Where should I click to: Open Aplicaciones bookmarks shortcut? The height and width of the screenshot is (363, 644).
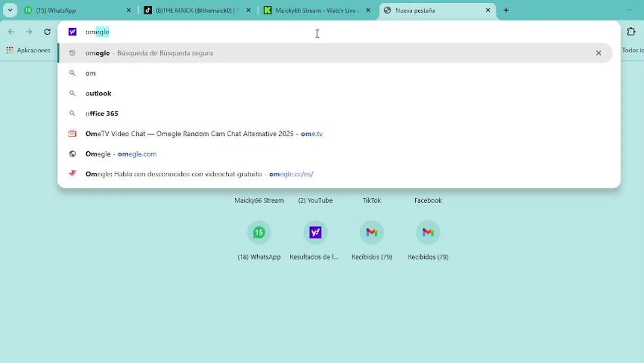click(x=29, y=50)
